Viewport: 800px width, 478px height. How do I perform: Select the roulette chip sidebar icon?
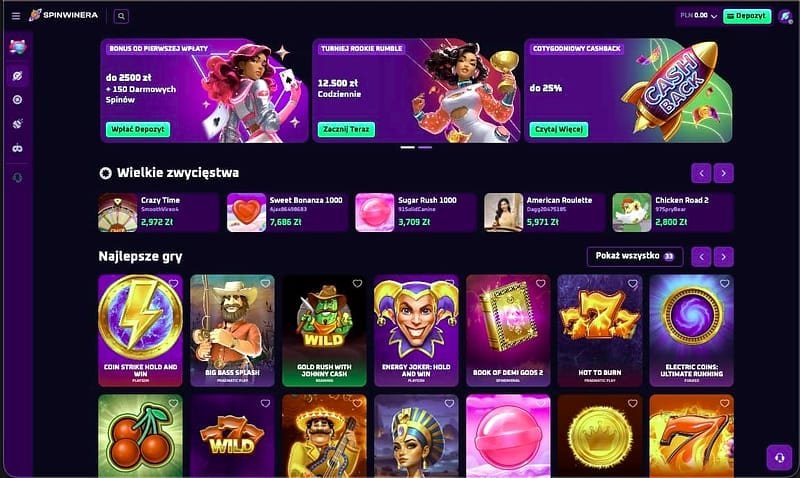tap(17, 99)
